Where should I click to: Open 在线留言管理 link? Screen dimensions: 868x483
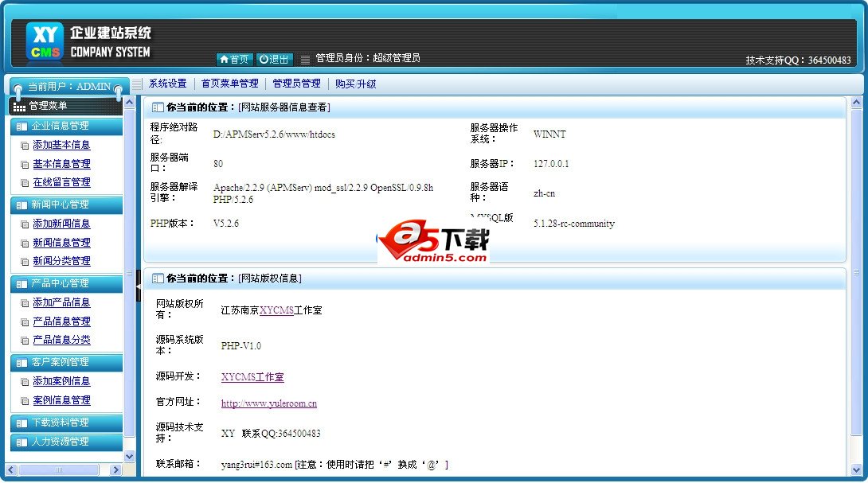(61, 182)
